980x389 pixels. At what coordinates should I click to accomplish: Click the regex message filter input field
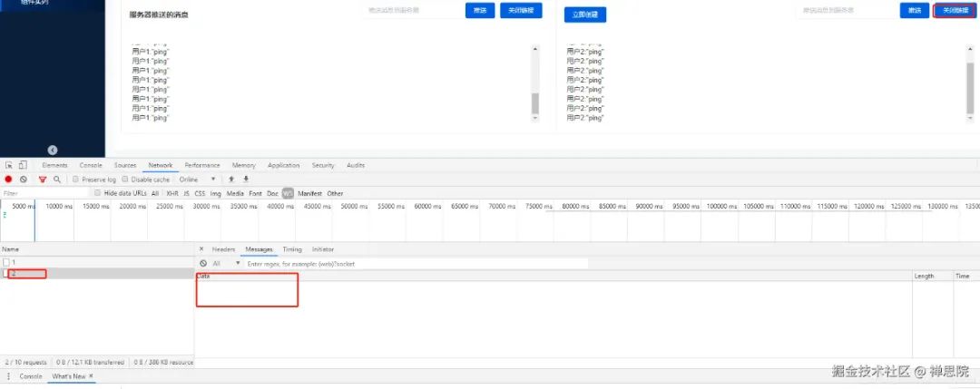[x=416, y=264]
